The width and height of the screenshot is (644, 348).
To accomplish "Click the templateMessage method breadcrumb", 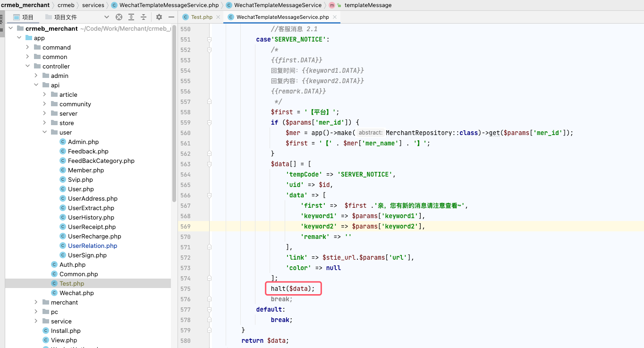I will coord(360,5).
